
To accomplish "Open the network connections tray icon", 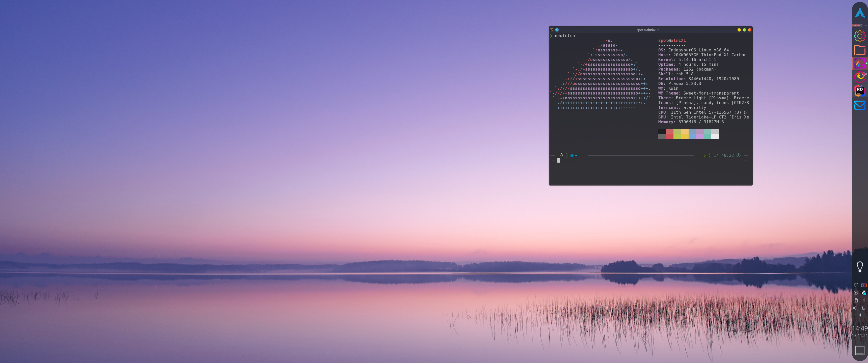I will 864,308.
